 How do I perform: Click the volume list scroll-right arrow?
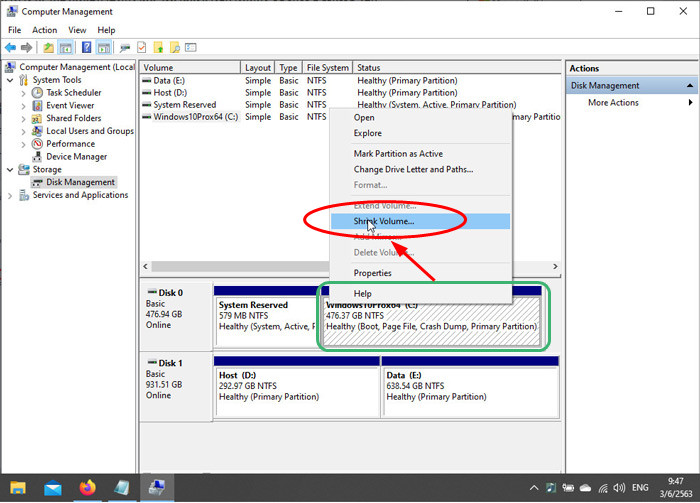coord(555,266)
